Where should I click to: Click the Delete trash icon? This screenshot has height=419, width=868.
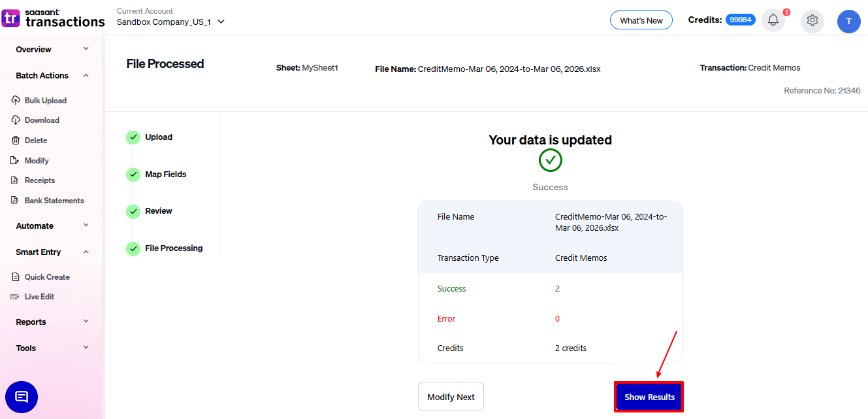(x=16, y=141)
